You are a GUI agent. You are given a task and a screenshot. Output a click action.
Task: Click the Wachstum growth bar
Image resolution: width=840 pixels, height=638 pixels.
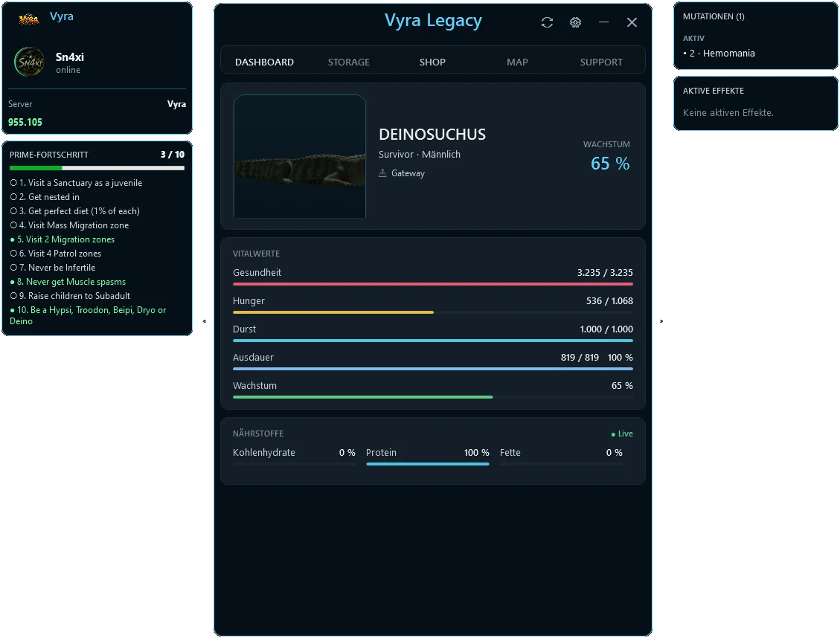point(433,397)
